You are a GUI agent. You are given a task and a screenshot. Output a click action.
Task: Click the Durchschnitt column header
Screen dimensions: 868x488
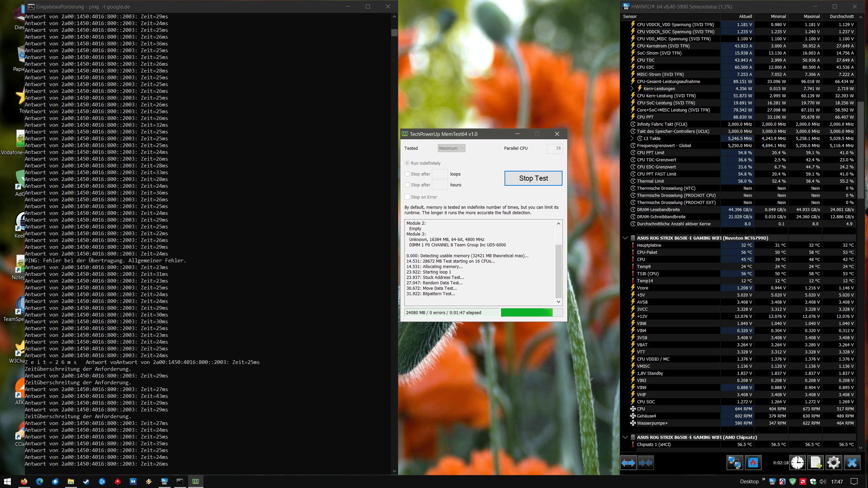(842, 16)
